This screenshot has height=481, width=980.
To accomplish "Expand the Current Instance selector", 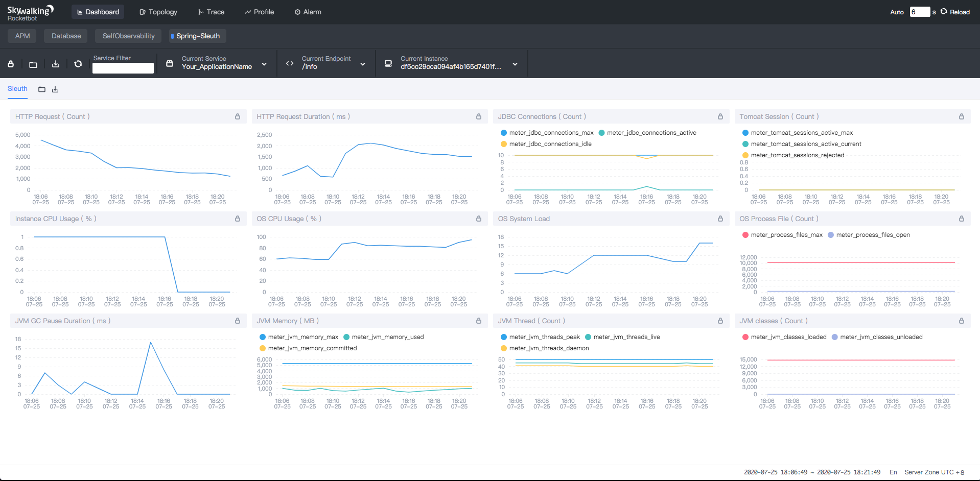I will (515, 64).
